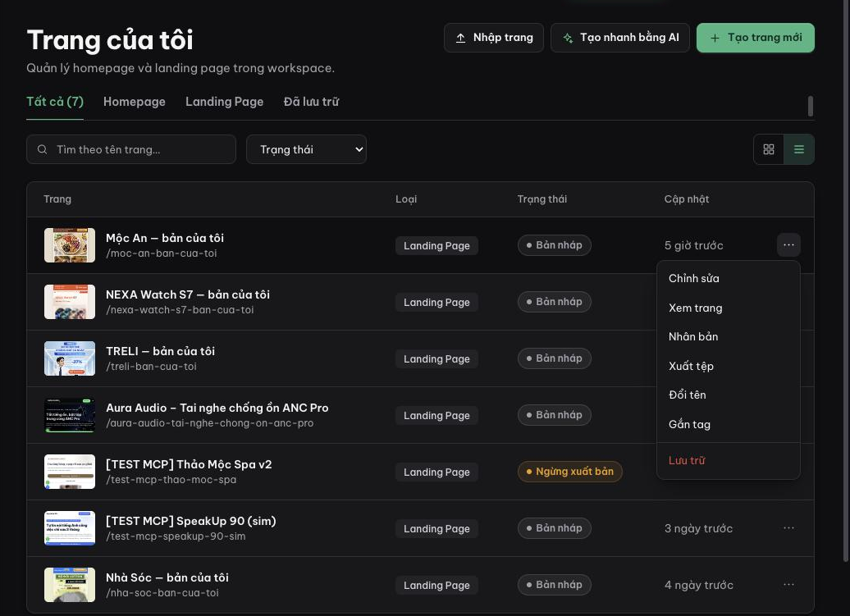Screen dimensions: 850x616
Task: Click the title 'NEXA Watch S7 — bản của tôi'
Action: 188,294
